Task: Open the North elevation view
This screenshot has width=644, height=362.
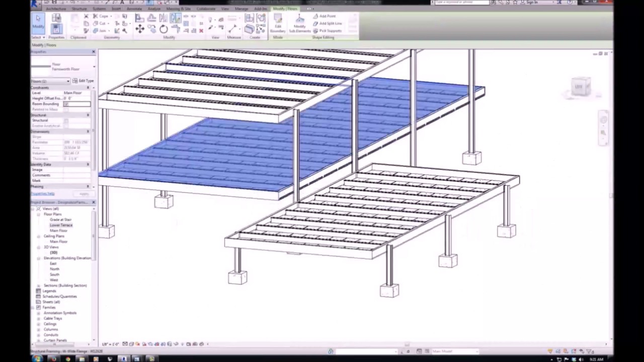Action: coord(54,269)
